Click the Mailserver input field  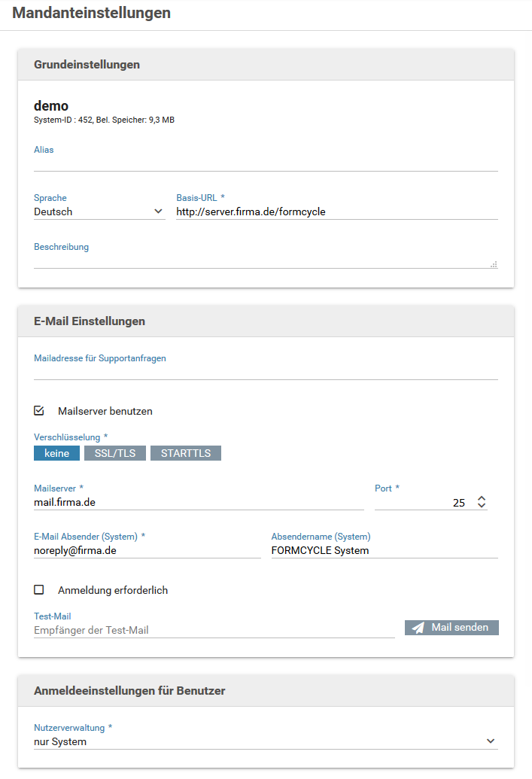click(199, 502)
